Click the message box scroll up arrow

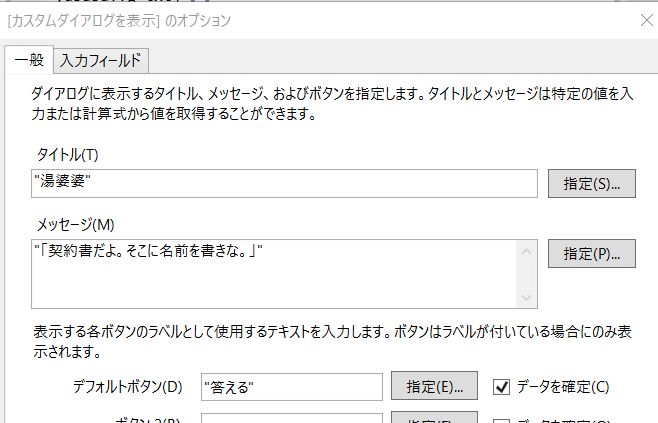click(527, 252)
